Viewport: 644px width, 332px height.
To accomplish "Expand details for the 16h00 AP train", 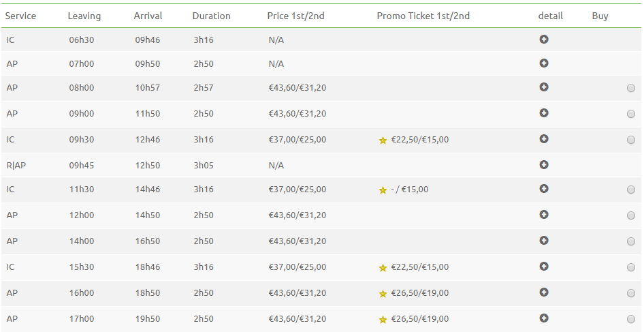I will coord(544,292).
